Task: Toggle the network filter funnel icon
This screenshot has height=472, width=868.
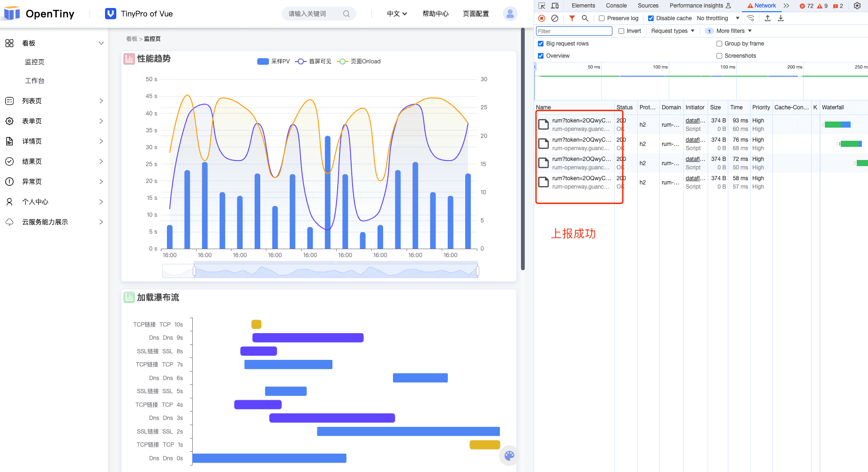Action: coord(572,18)
